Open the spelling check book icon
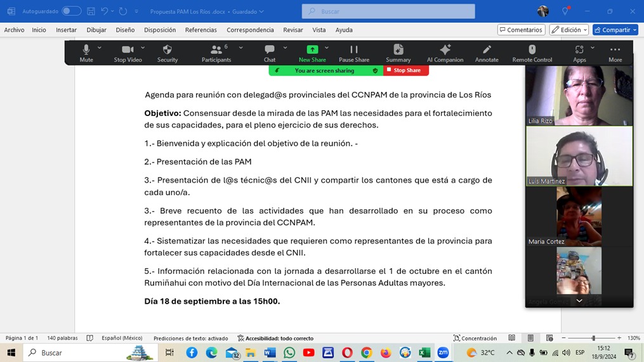 click(89, 338)
